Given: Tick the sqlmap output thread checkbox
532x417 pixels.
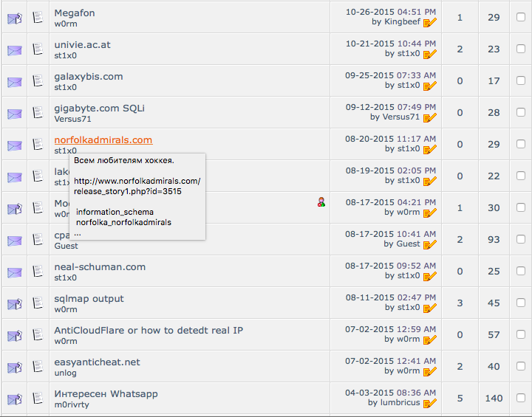Looking at the screenshot, I should click(x=521, y=303).
